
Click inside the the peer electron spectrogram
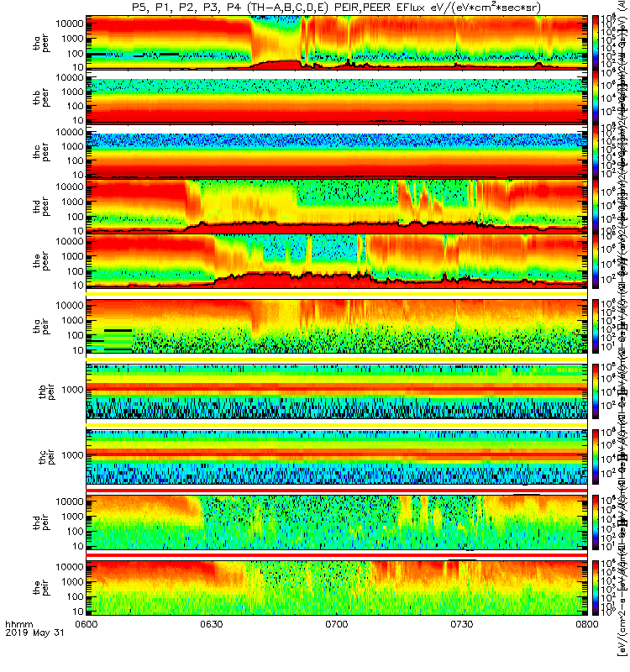(x=337, y=260)
